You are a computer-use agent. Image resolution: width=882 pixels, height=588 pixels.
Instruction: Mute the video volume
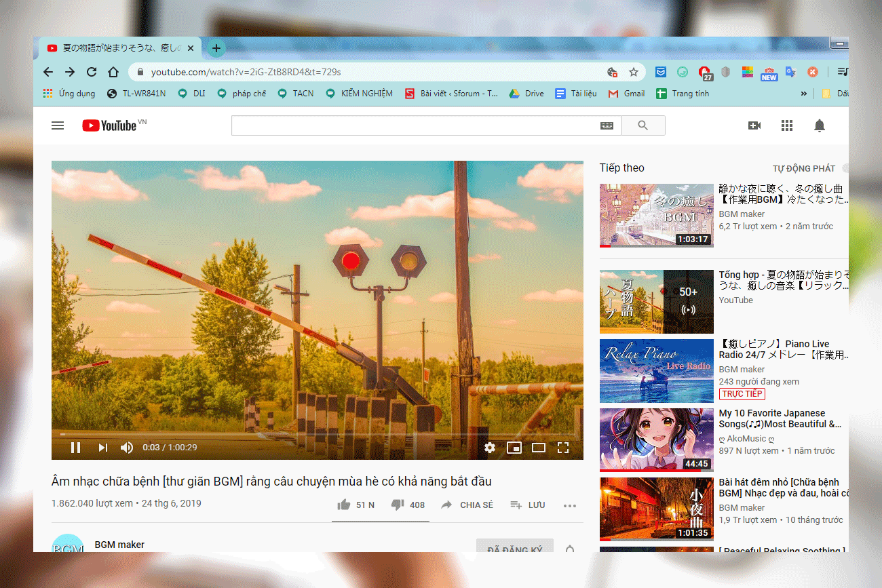coord(127,448)
